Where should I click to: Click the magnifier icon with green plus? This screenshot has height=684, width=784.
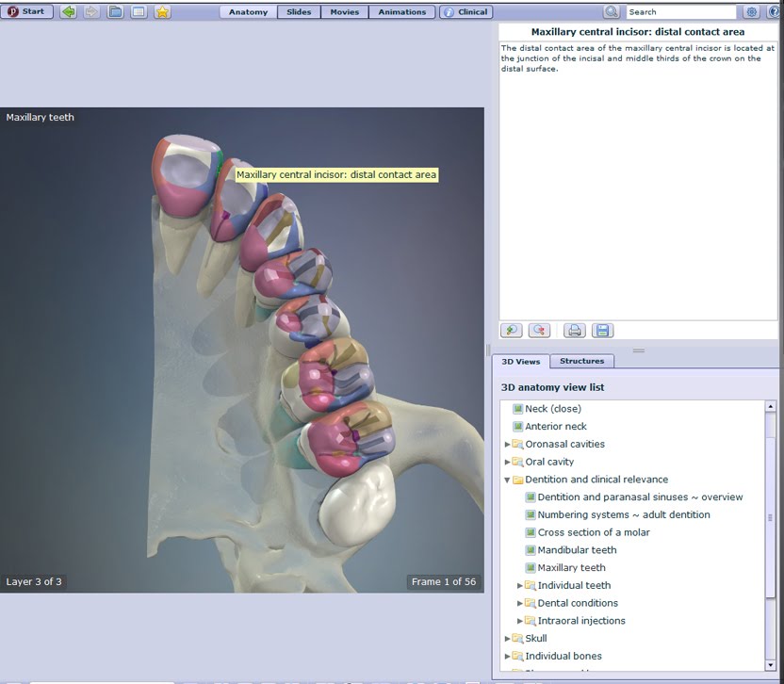click(511, 330)
